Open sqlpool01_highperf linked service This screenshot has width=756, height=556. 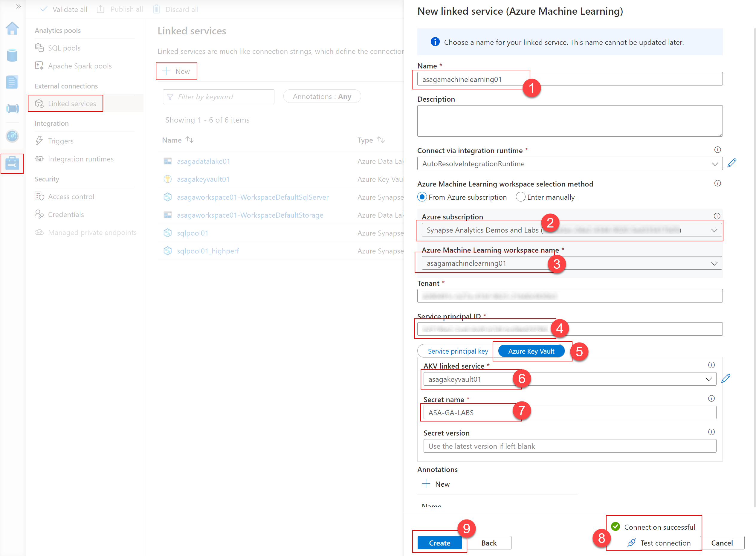coord(208,251)
